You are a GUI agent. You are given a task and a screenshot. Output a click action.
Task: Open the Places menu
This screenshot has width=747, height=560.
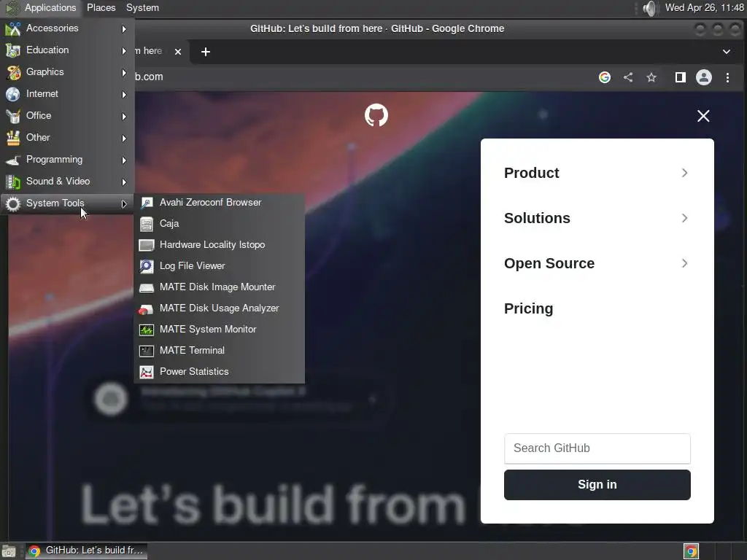[101, 7]
